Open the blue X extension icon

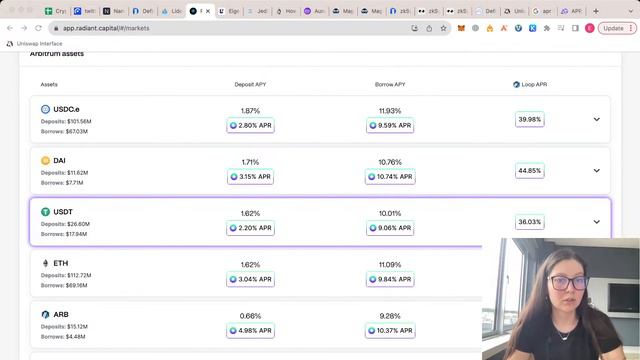(x=533, y=28)
